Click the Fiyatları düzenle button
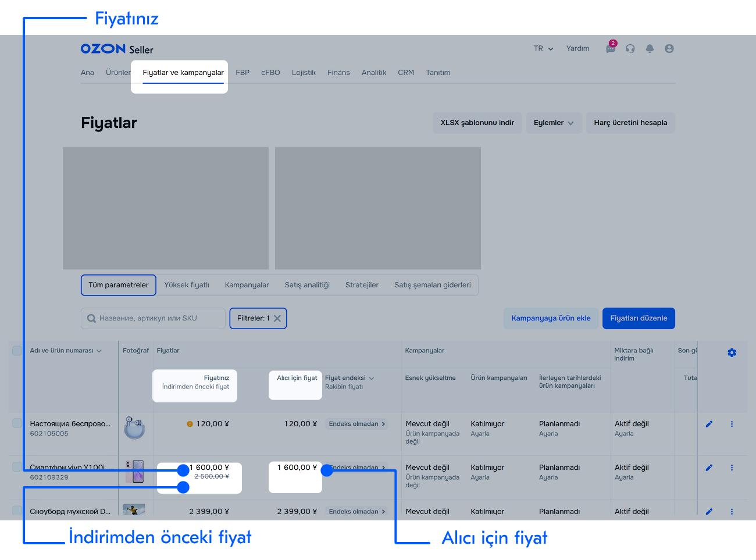 [x=638, y=319]
